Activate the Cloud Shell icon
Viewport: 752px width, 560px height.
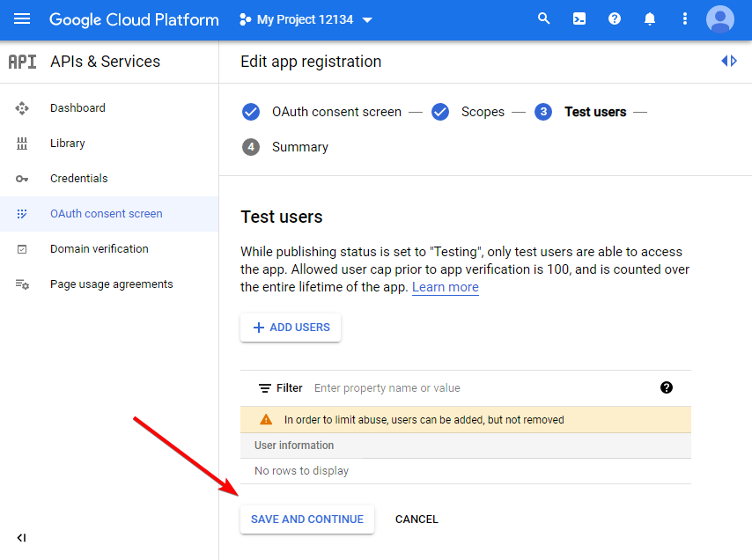(x=579, y=18)
